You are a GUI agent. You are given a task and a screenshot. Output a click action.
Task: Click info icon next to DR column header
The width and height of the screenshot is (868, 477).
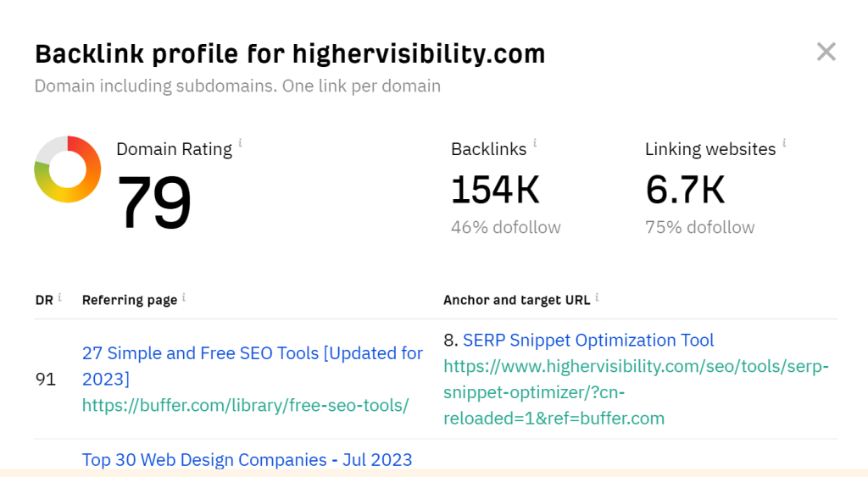click(x=59, y=297)
